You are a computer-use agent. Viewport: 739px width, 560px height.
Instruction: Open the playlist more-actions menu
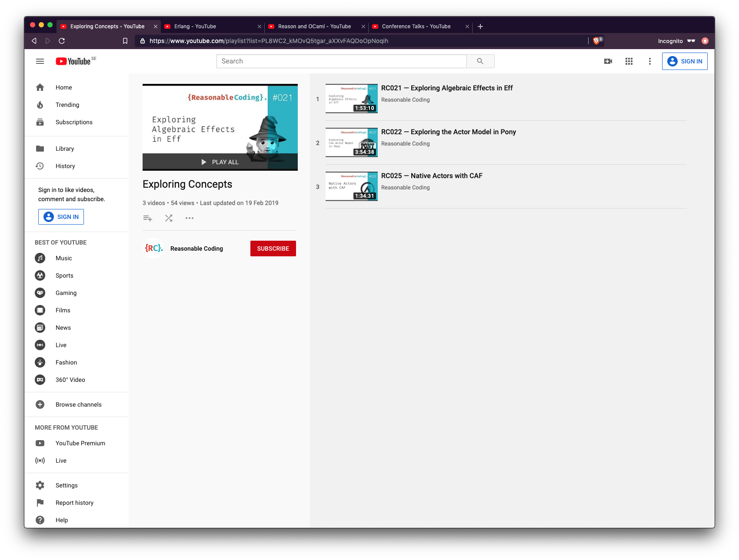click(x=190, y=218)
